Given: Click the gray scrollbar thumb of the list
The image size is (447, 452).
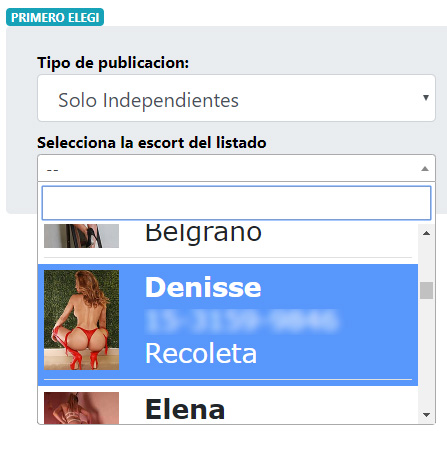Looking at the screenshot, I should pyautogui.click(x=426, y=291).
